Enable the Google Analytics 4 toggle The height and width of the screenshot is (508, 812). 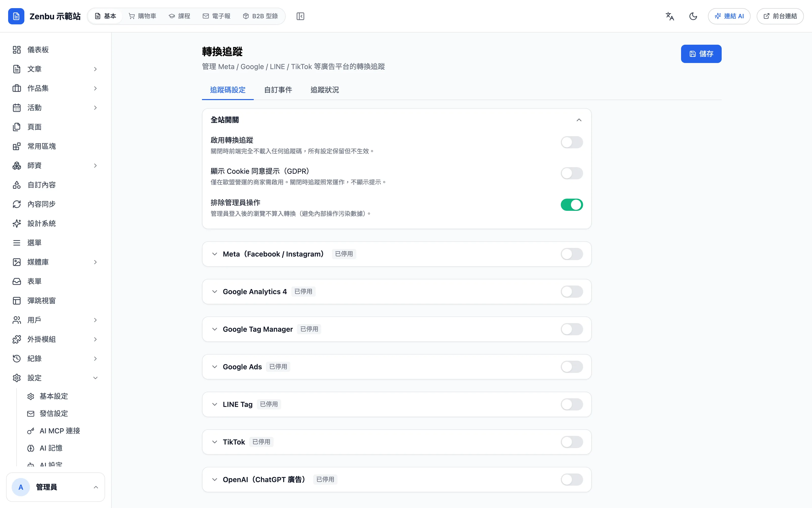pos(572,292)
